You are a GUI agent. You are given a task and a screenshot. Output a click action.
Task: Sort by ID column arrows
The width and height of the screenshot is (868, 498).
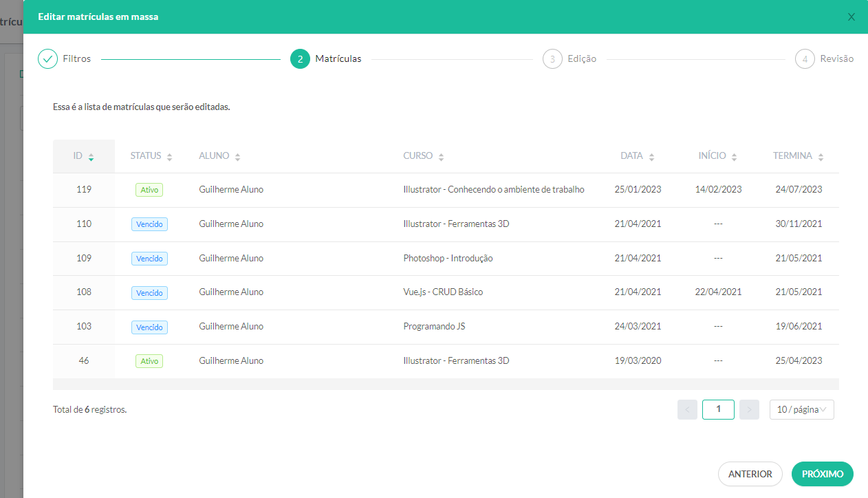[x=91, y=157]
